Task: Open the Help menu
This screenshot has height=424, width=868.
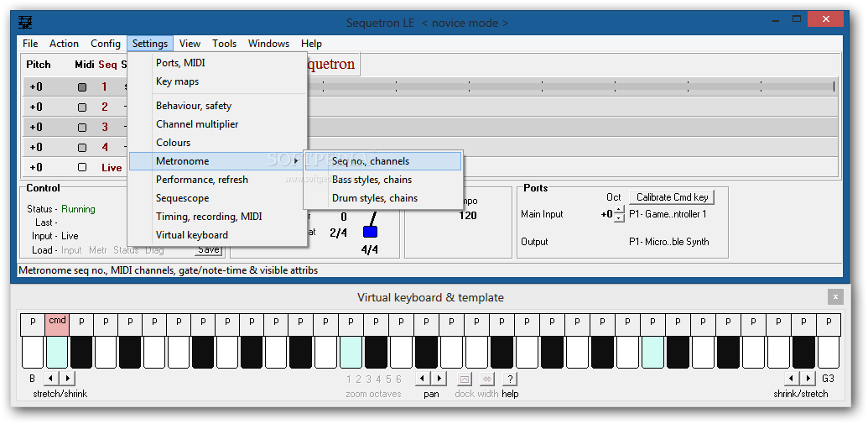Action: (x=311, y=43)
